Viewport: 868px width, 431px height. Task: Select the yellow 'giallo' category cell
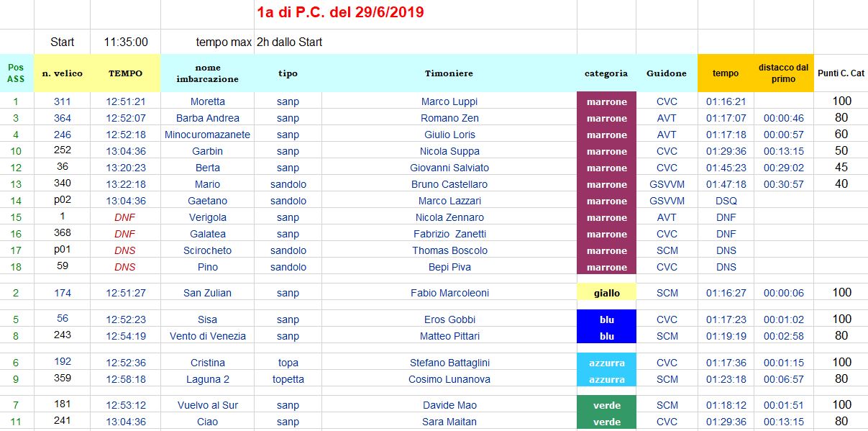tap(607, 293)
